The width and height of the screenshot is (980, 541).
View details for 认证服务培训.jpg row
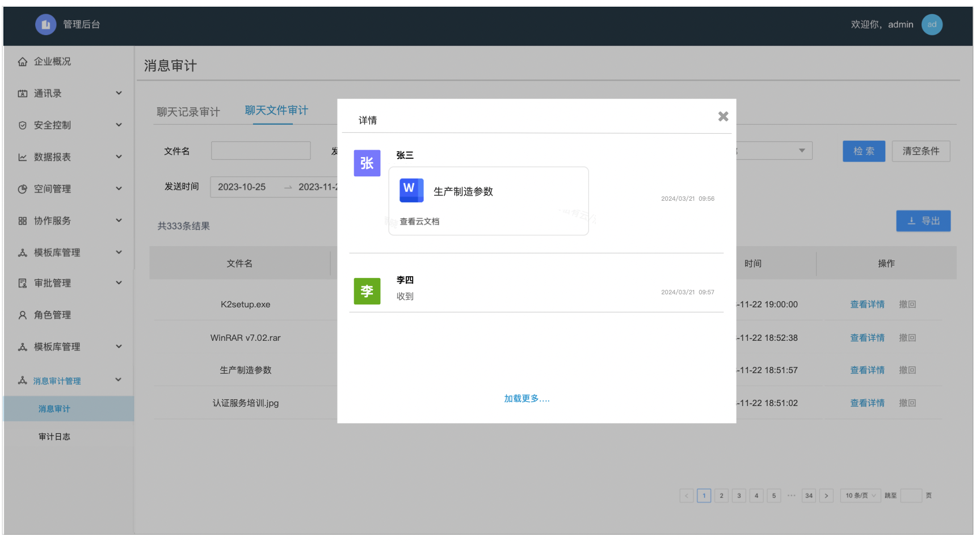867,403
